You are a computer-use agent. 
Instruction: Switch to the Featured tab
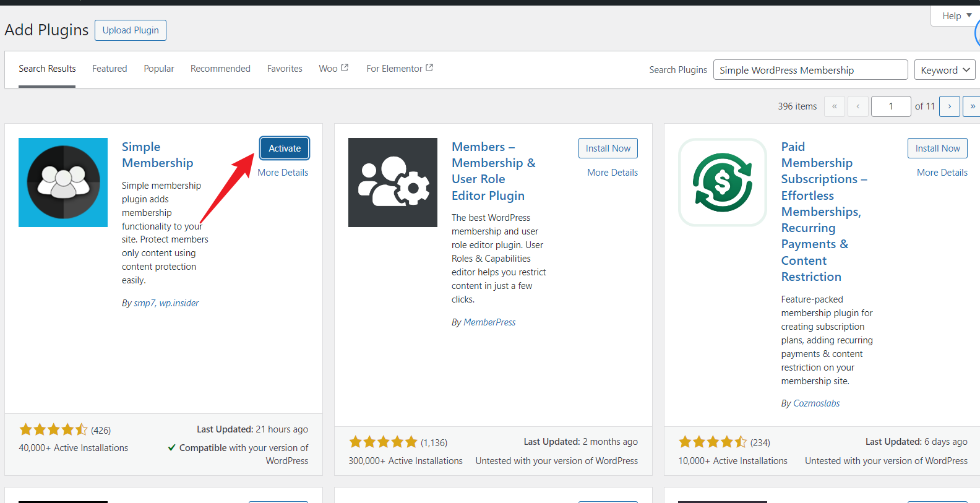point(110,69)
